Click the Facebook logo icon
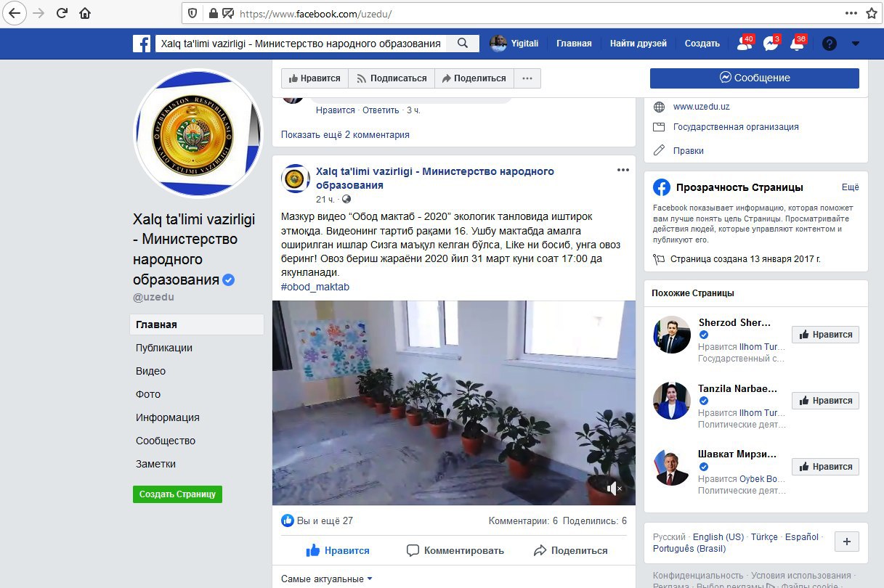Viewport: 884px width, 588px height. tap(142, 44)
